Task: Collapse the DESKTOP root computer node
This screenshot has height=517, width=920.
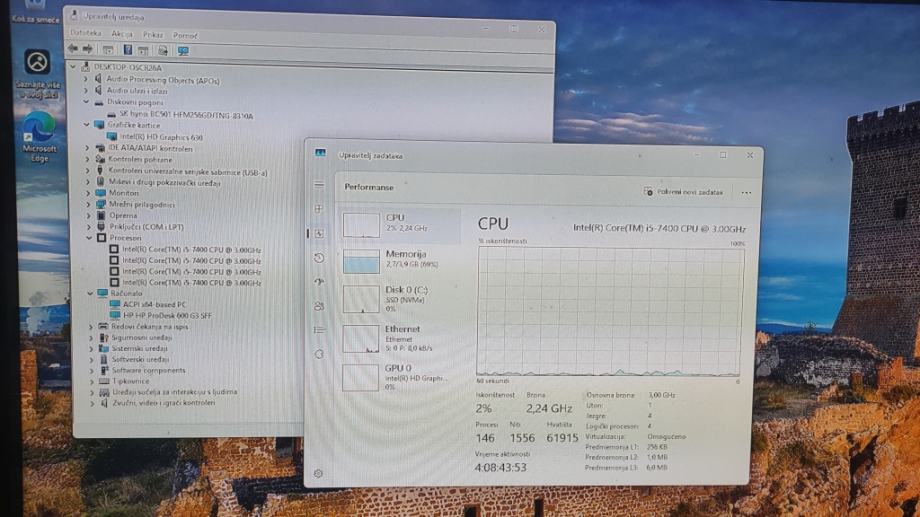Action: point(73,67)
